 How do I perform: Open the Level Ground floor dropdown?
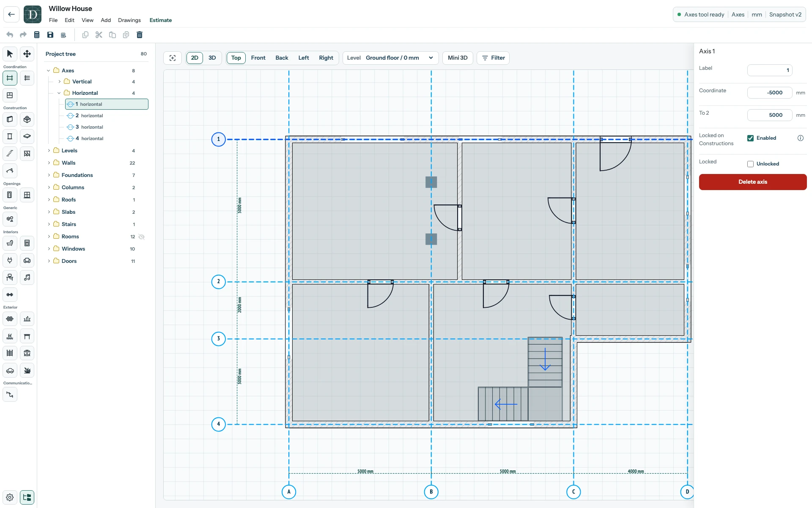point(390,58)
